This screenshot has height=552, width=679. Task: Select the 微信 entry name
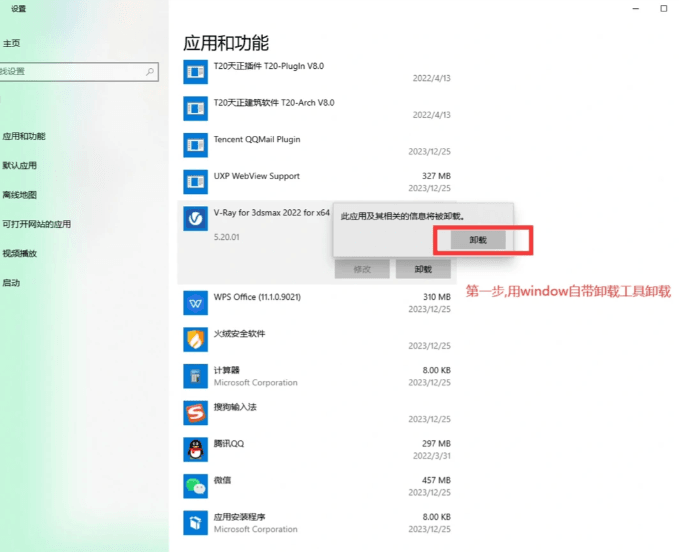click(222, 480)
